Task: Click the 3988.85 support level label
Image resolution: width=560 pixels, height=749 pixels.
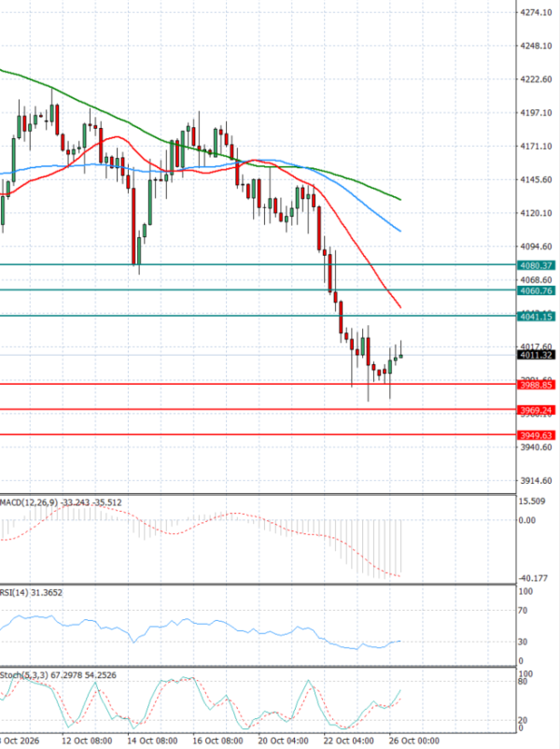Action: (536, 385)
